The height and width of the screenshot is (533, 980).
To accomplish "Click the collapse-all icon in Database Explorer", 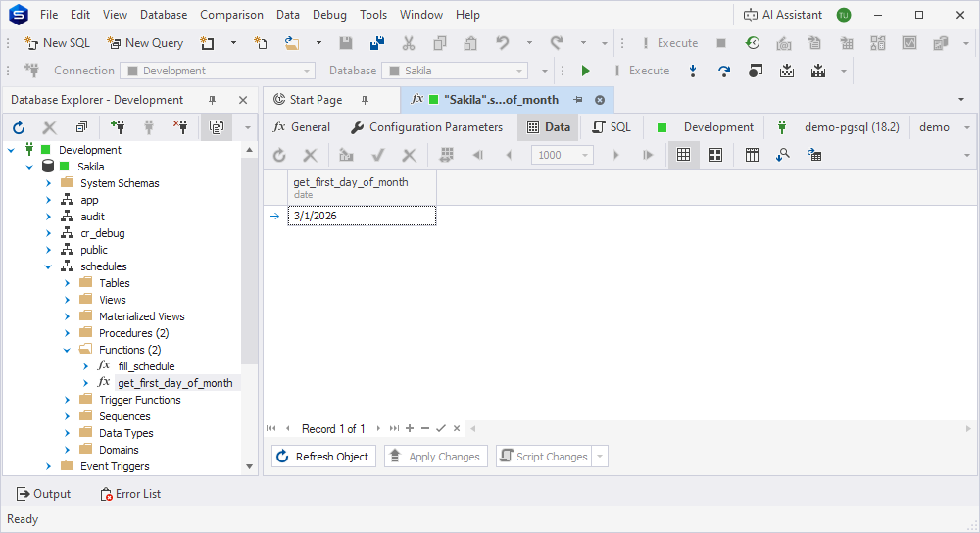I will 81,127.
